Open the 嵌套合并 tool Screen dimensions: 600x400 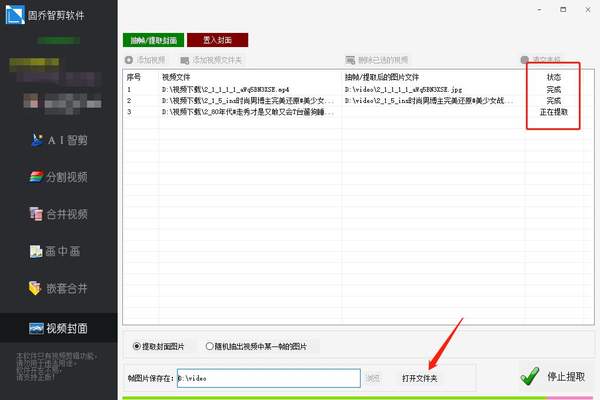coord(58,289)
